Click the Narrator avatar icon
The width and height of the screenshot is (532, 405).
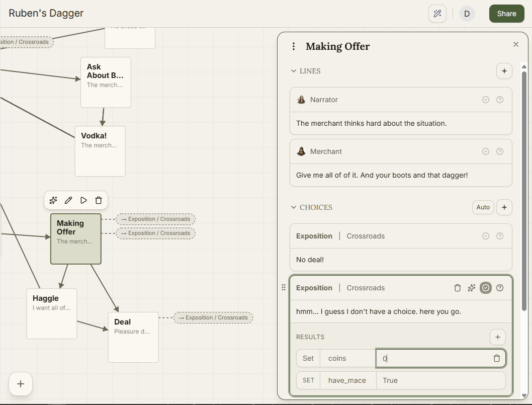[x=301, y=100]
